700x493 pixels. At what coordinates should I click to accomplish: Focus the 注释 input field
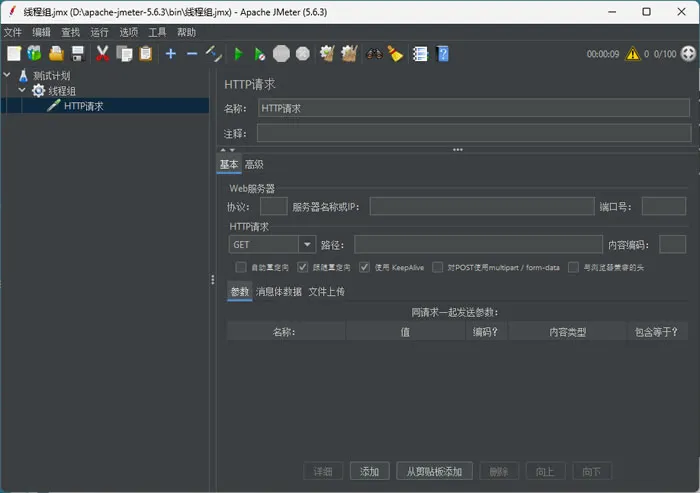coord(474,133)
